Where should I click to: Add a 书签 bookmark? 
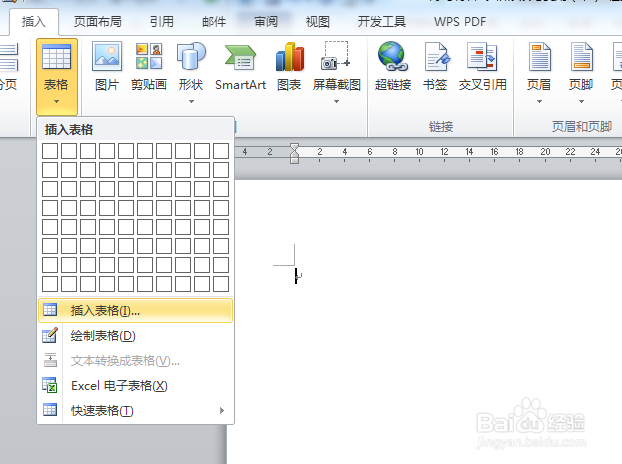click(x=437, y=57)
